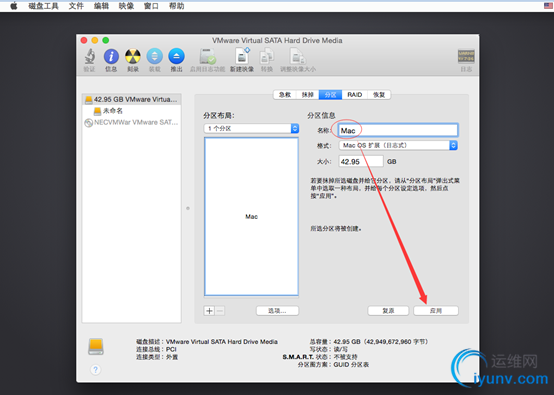The width and height of the screenshot is (554, 395).
Task: Open the format dropdown Mac OS 扩展
Action: pyautogui.click(x=398, y=145)
